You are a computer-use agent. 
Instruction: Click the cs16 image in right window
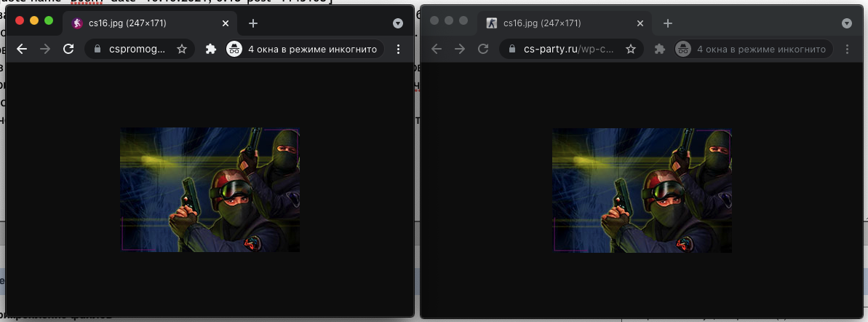(x=642, y=190)
